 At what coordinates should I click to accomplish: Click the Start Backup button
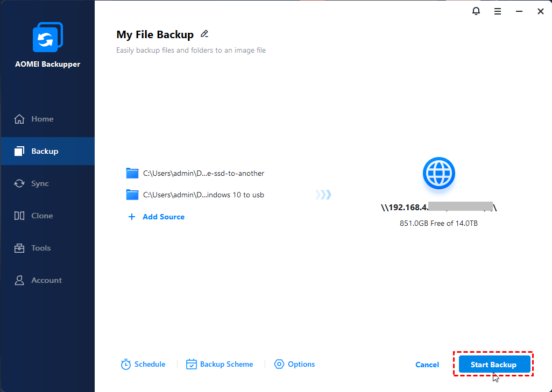point(494,364)
